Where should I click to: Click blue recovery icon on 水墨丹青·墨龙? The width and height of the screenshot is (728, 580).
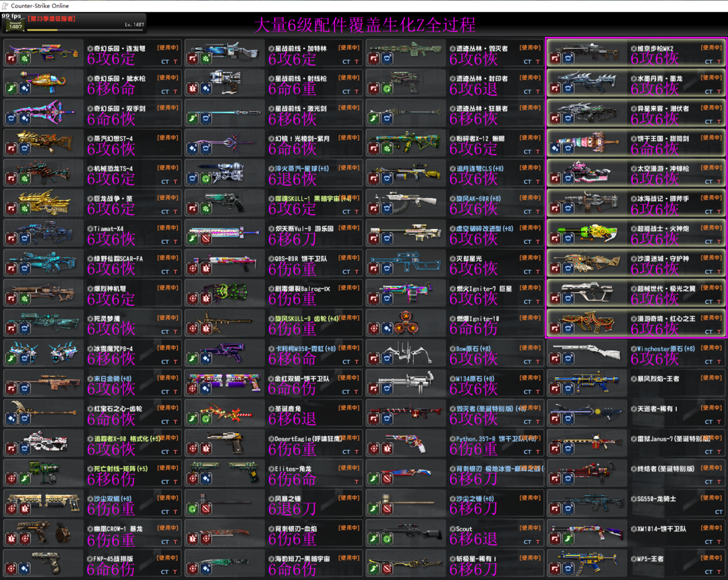(568, 89)
